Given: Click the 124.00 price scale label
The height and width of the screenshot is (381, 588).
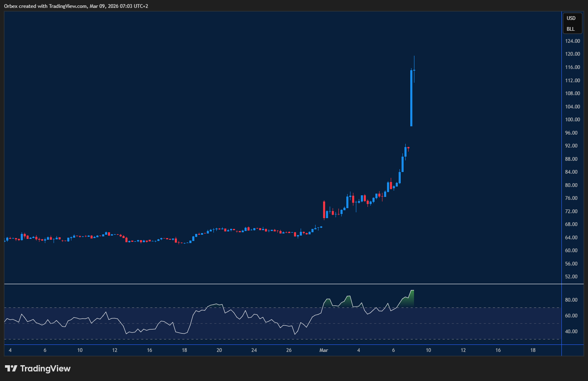Looking at the screenshot, I should coord(572,41).
